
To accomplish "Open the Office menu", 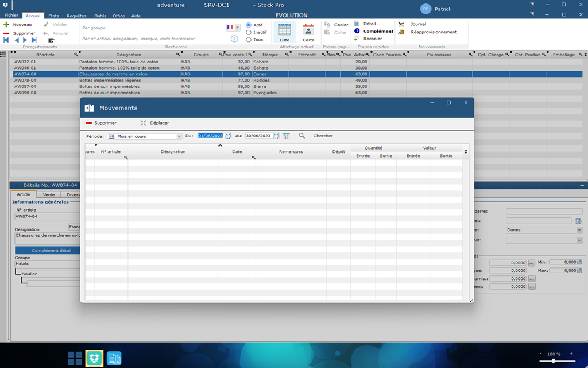I will (x=118, y=16).
